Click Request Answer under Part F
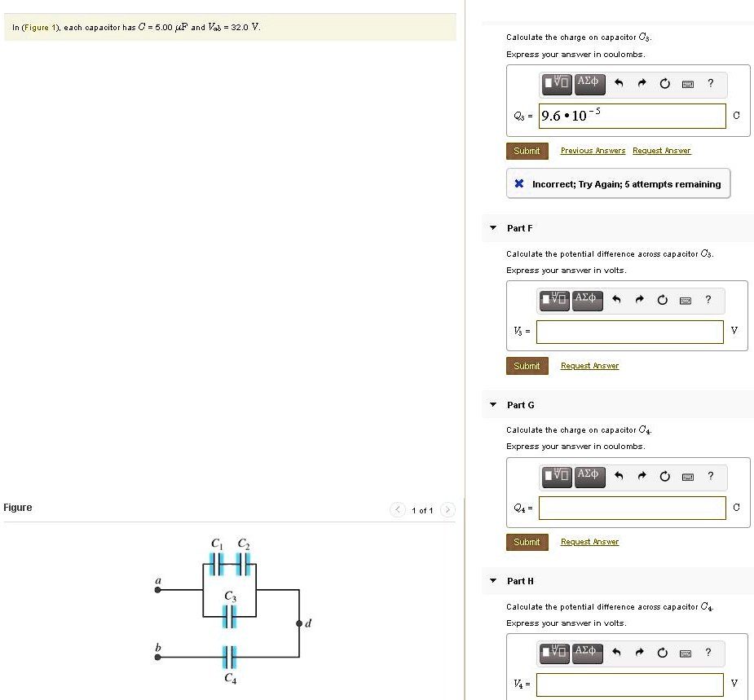Viewport: 754px width, 700px height. 589,365
